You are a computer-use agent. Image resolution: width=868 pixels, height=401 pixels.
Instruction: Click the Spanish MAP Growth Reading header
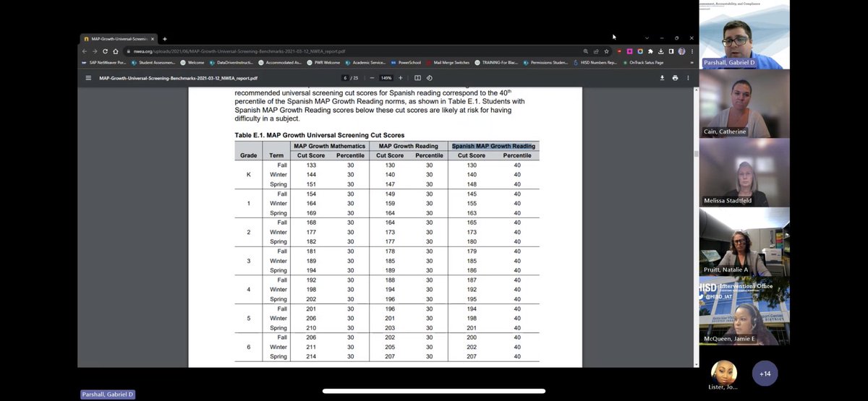[493, 146]
